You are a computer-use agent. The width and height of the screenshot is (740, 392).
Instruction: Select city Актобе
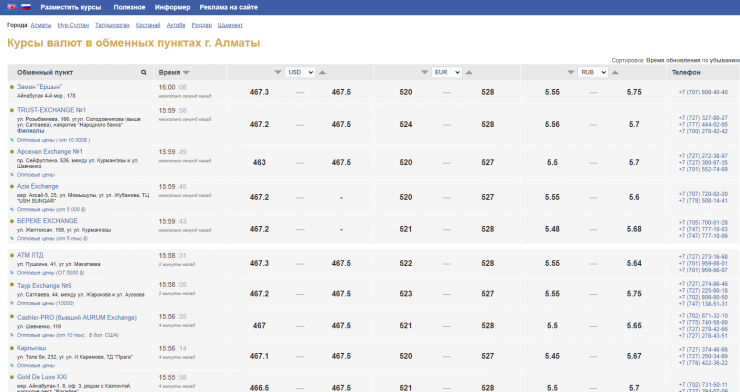pyautogui.click(x=176, y=25)
